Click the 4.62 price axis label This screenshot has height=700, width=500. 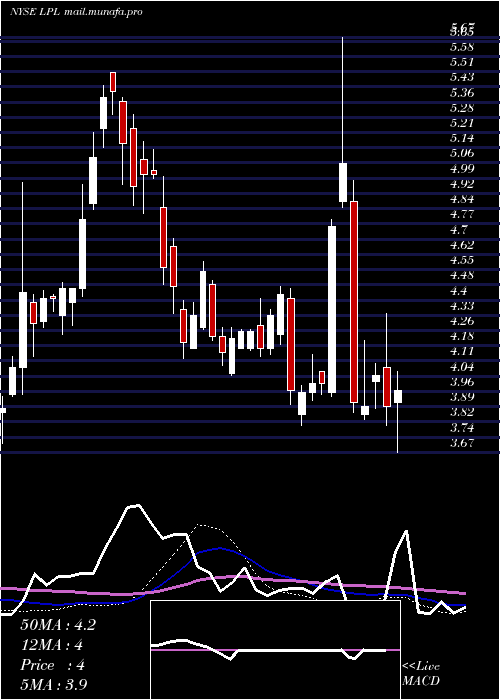(x=462, y=245)
